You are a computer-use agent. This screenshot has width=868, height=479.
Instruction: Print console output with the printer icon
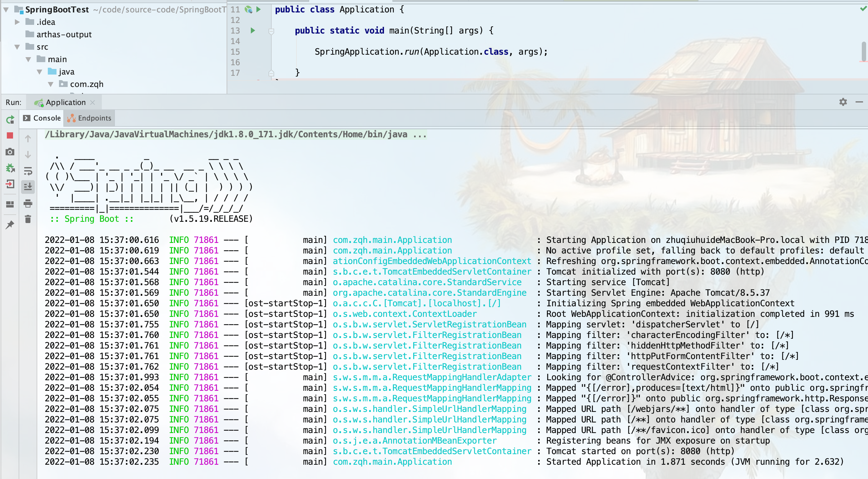click(28, 203)
